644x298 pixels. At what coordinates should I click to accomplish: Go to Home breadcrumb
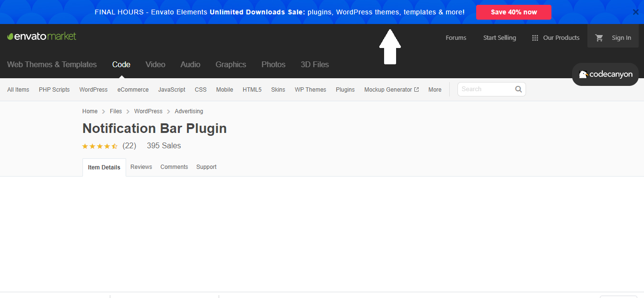point(90,111)
